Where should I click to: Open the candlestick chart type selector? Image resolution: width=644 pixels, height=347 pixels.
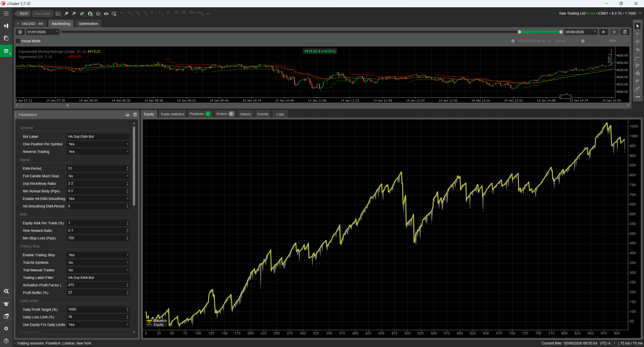(x=82, y=14)
